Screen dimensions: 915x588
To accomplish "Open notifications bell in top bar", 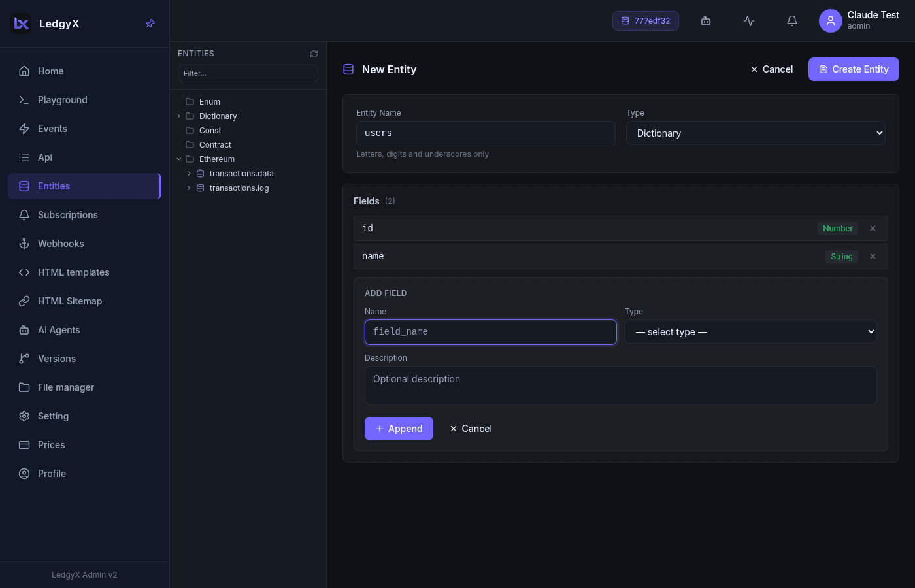I will [792, 21].
